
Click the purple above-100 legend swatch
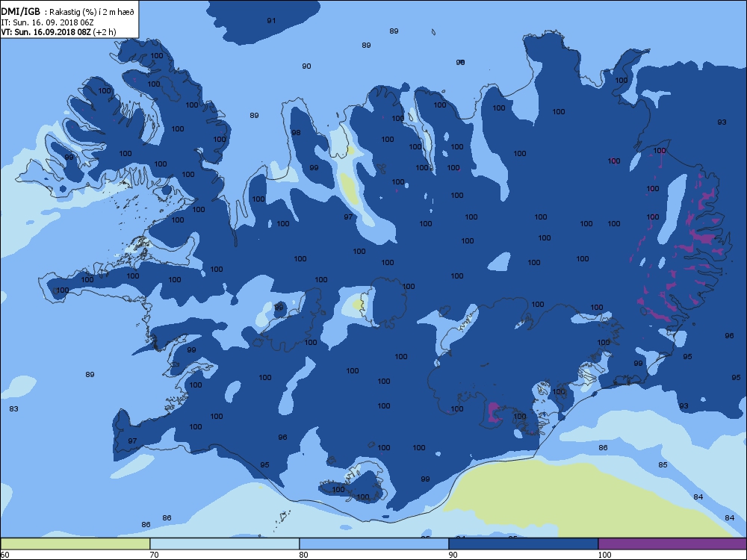pos(672,544)
